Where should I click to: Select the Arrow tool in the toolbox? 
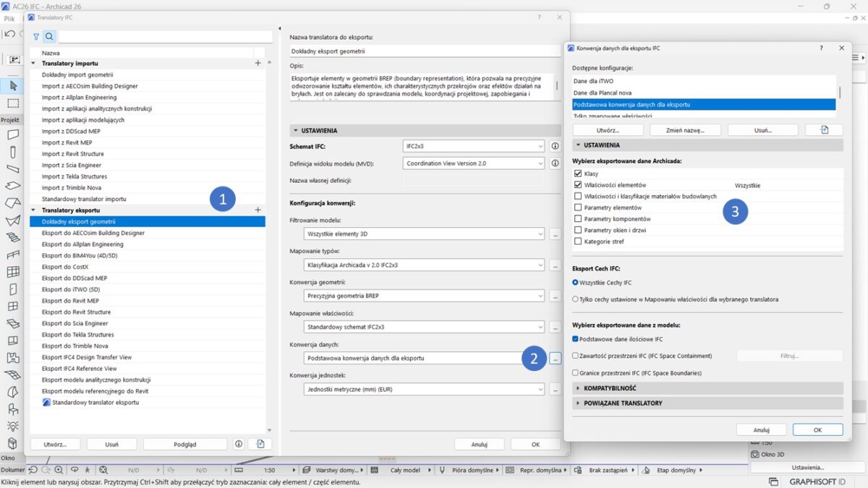click(13, 86)
